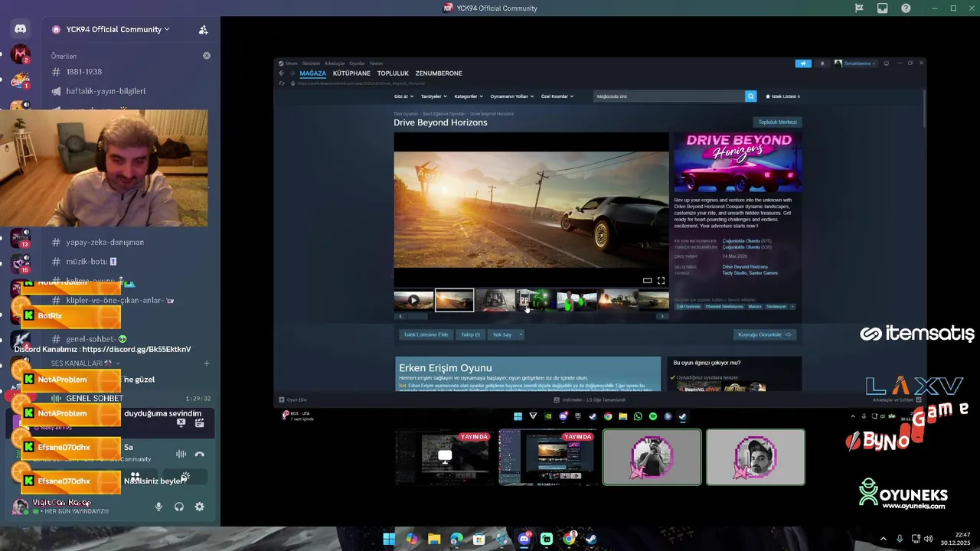Screen dimensions: 980x551
Task: Click Kuyruğu Görüntüle button
Action: pos(764,334)
